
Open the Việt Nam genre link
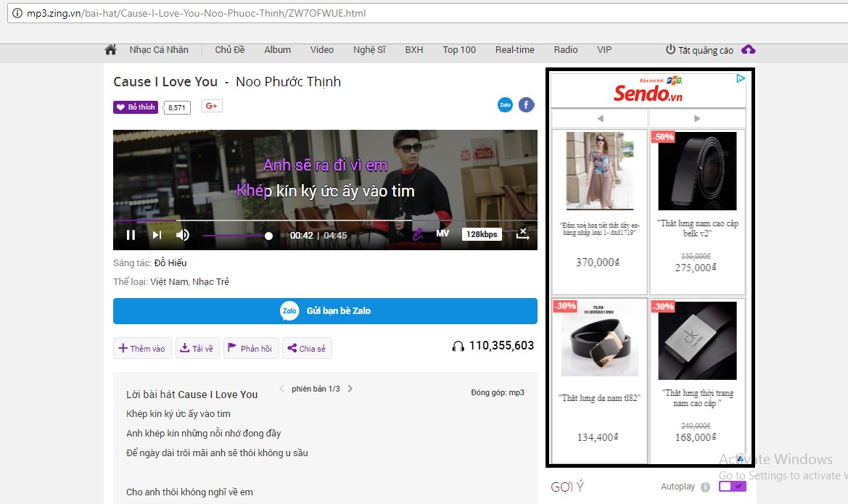coord(169,282)
